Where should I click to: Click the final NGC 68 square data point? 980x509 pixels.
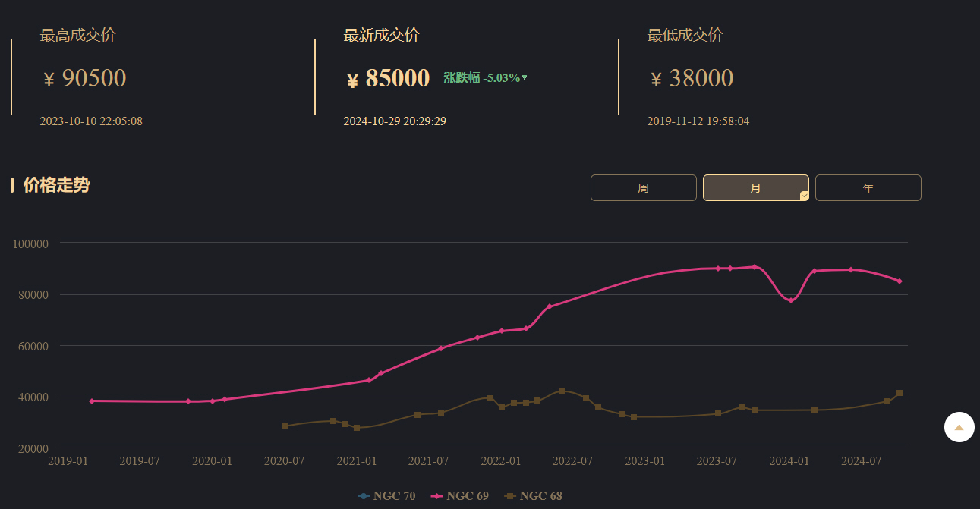tap(900, 393)
